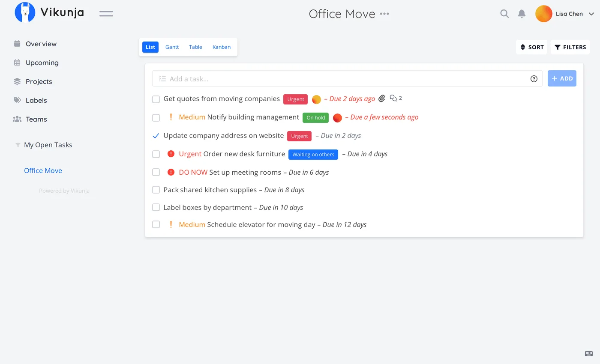Open task Pack shared kitchen supplies
Screen dimensions: 600x364
[x=210, y=190]
